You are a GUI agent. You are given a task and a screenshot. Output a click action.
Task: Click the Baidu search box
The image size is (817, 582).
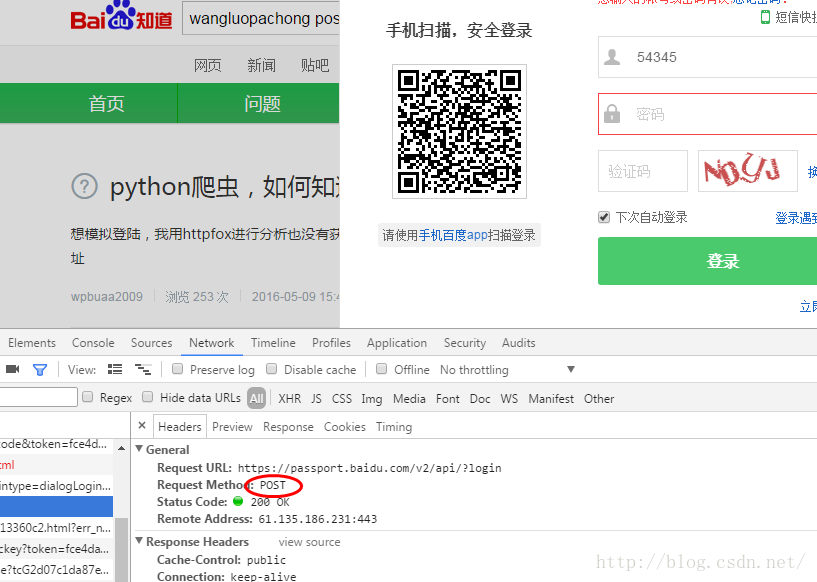261,18
